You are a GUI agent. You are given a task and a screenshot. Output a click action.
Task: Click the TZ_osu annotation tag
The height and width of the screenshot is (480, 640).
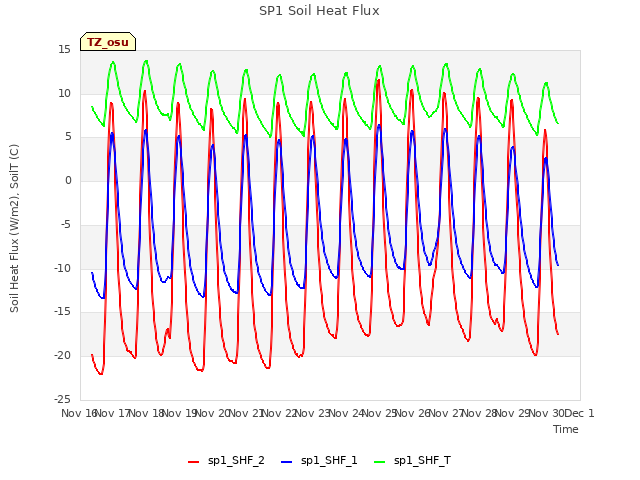click(108, 42)
